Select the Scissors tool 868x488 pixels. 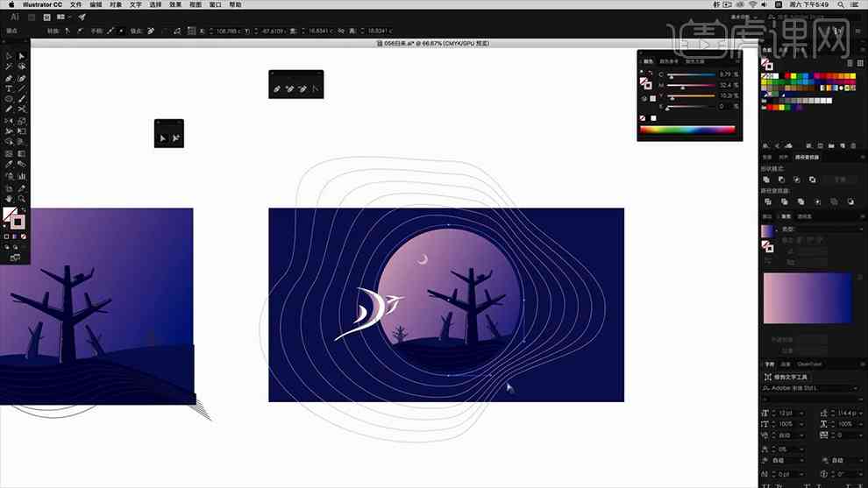22,110
